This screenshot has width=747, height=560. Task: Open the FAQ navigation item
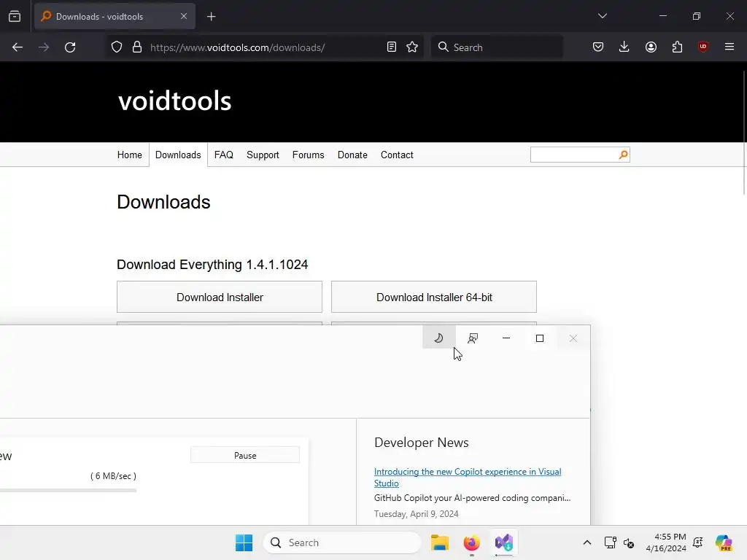tap(223, 155)
